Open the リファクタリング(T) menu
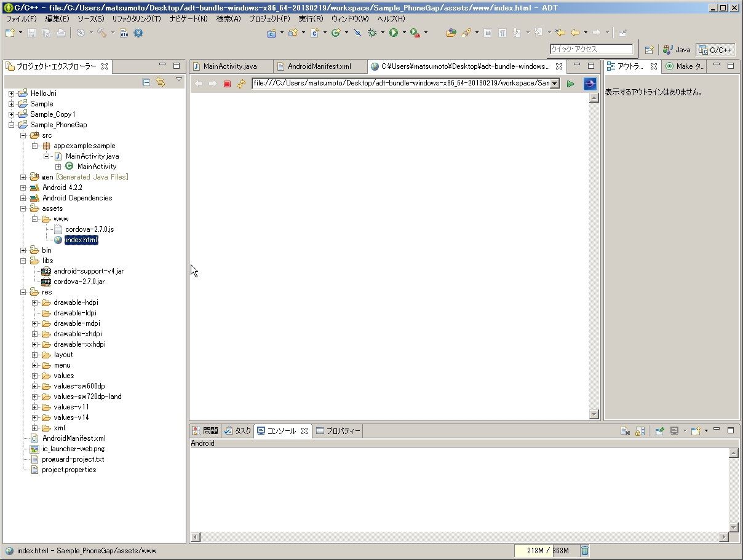 (x=137, y=19)
